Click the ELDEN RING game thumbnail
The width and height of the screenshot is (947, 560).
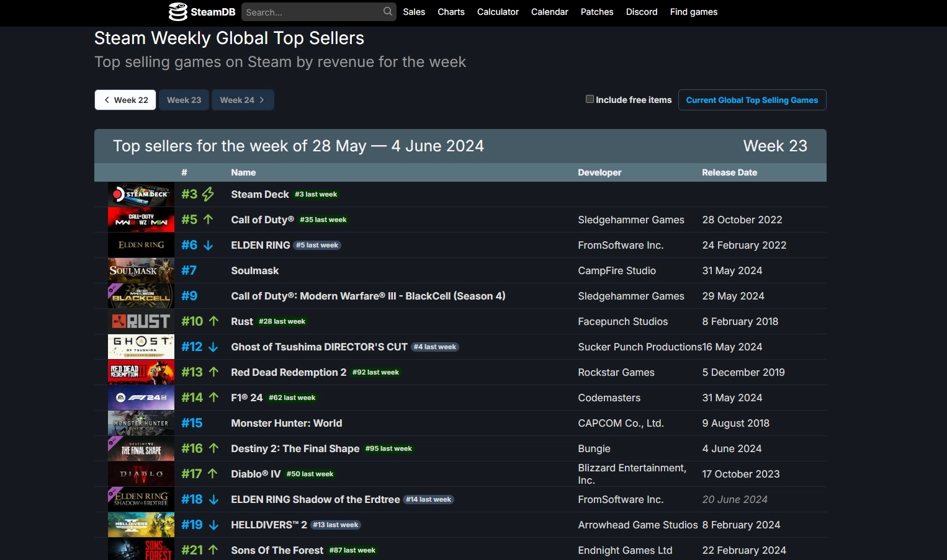click(x=141, y=245)
